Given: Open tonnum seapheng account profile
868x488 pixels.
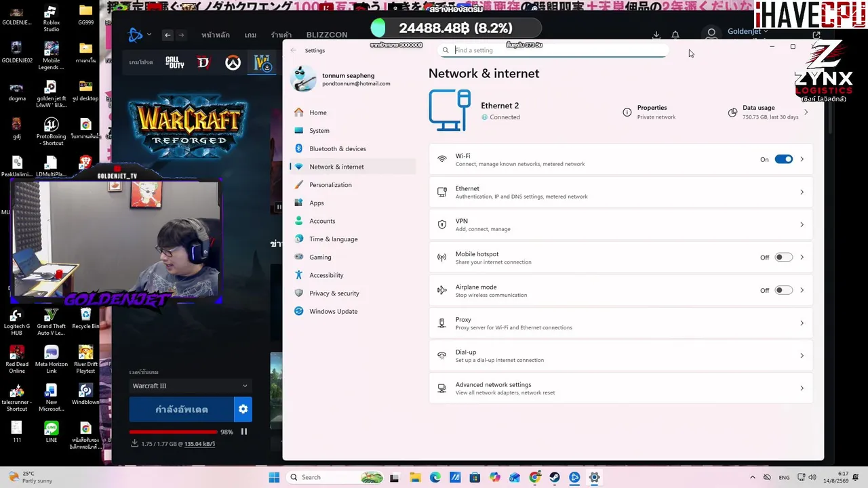Looking at the screenshot, I should (340, 79).
